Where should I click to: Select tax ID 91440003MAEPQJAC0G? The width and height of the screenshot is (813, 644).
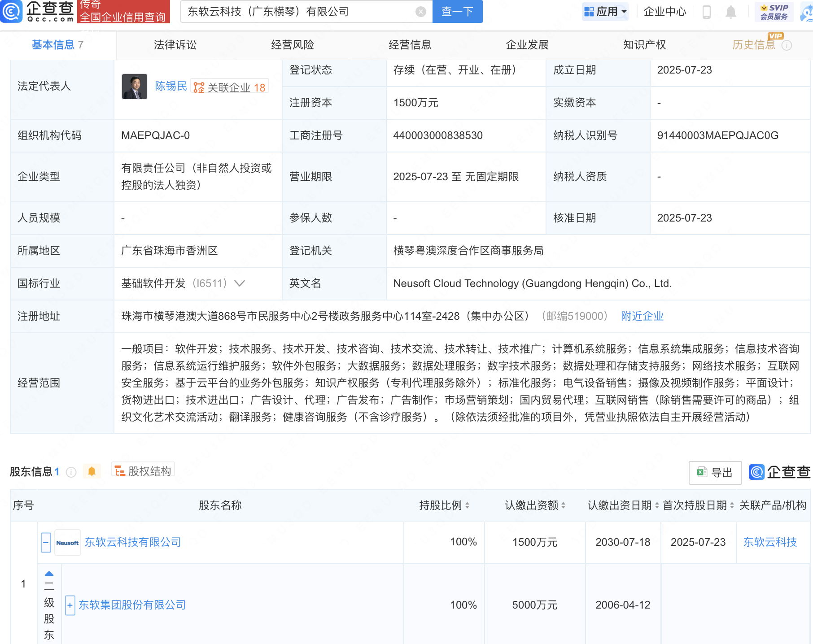[718, 135]
